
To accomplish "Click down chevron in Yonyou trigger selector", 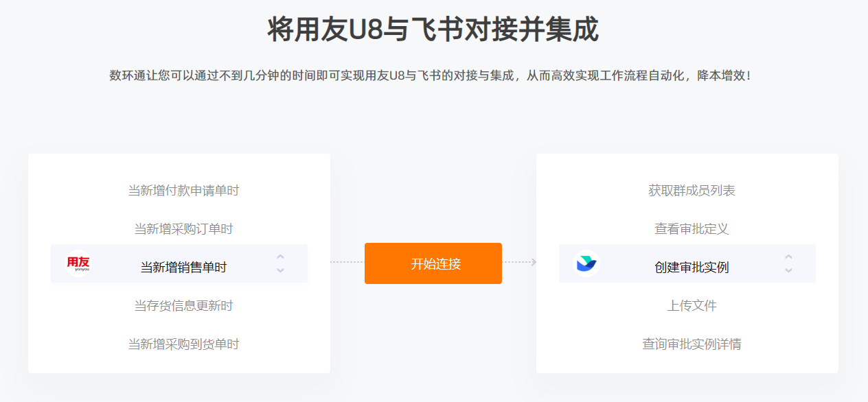I will [280, 270].
